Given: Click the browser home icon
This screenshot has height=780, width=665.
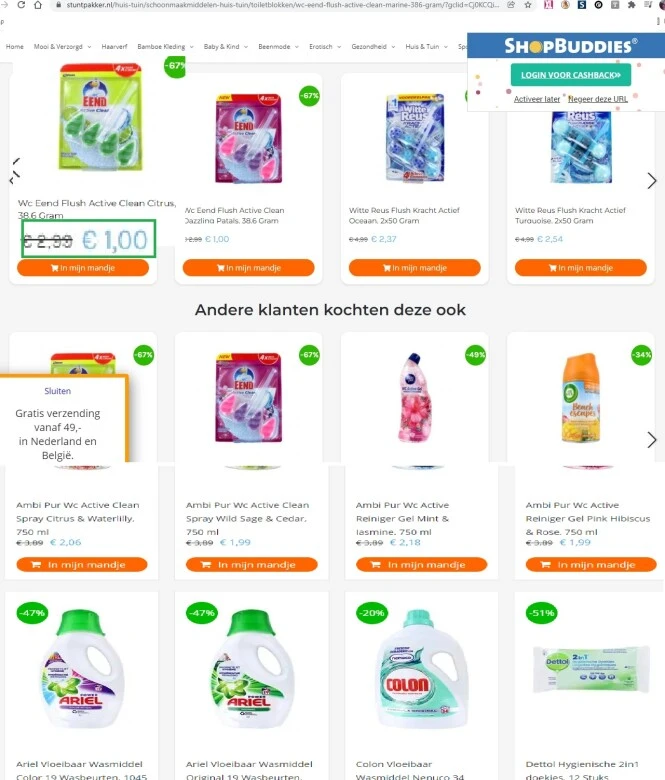Looking at the screenshot, I should pos(38,4).
